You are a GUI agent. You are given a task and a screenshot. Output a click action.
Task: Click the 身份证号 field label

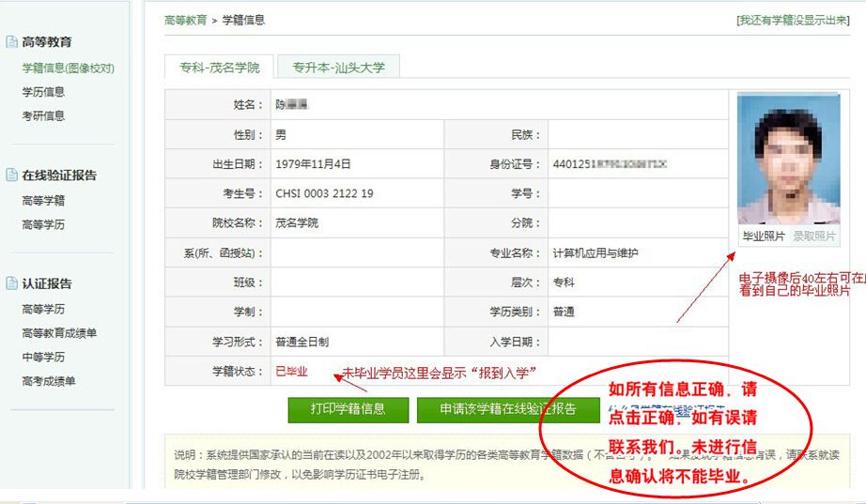click(x=515, y=164)
